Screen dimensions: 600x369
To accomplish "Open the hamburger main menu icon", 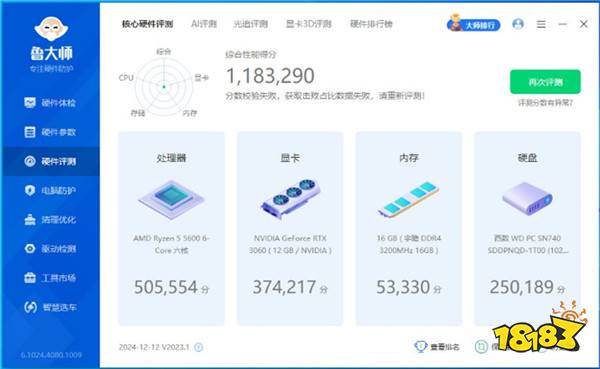I will click(x=541, y=24).
